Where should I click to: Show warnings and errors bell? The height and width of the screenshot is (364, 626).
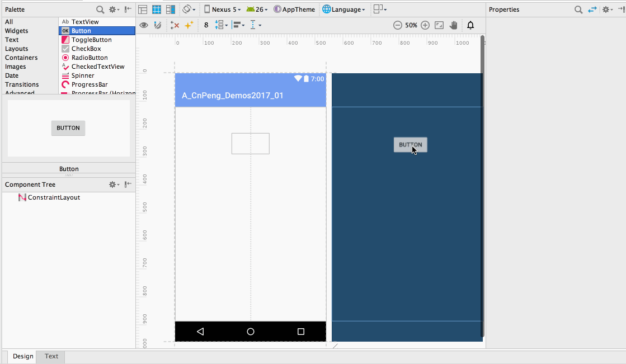pyautogui.click(x=470, y=26)
